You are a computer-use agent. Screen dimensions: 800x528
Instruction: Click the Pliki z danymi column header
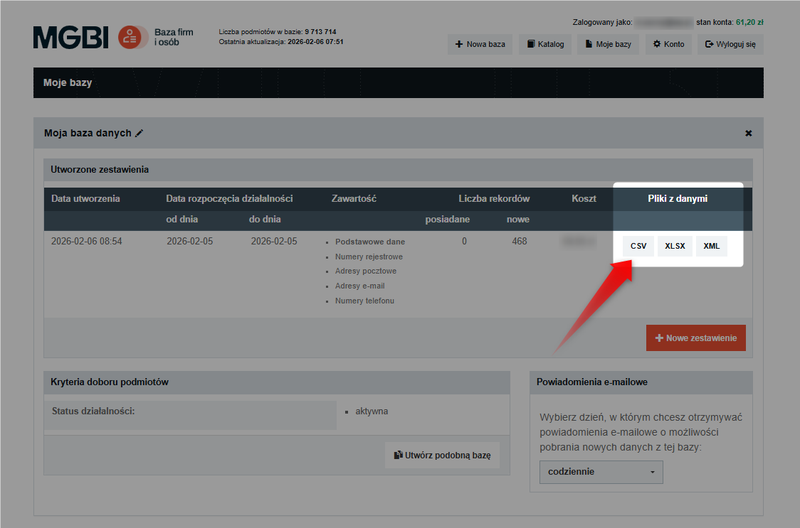tap(677, 198)
